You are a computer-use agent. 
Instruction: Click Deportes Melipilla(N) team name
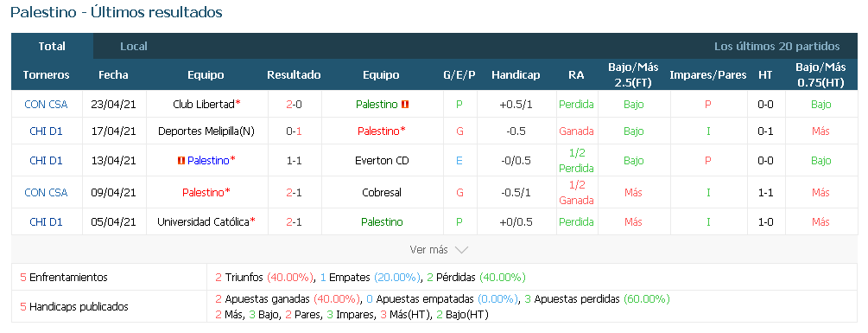click(206, 131)
